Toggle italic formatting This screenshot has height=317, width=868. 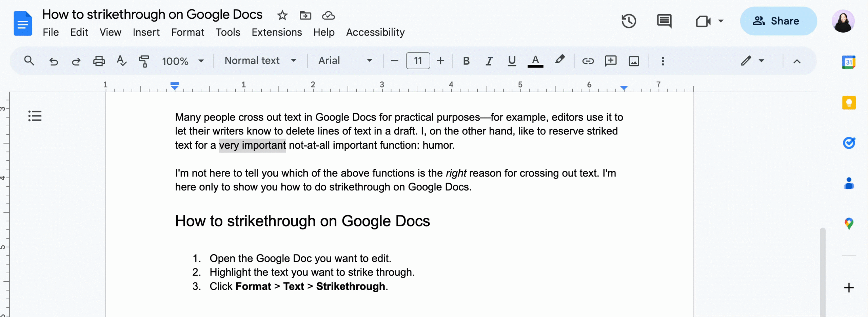[x=489, y=61]
